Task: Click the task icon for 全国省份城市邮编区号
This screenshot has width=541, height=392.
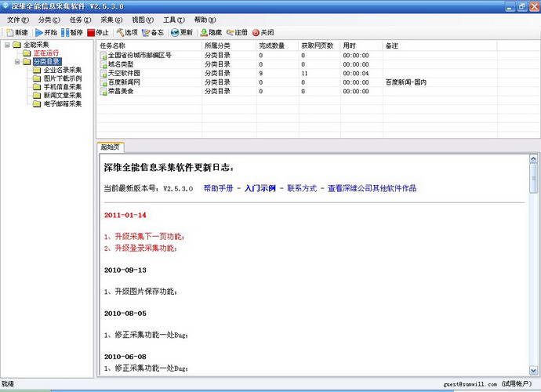Action: [103, 56]
